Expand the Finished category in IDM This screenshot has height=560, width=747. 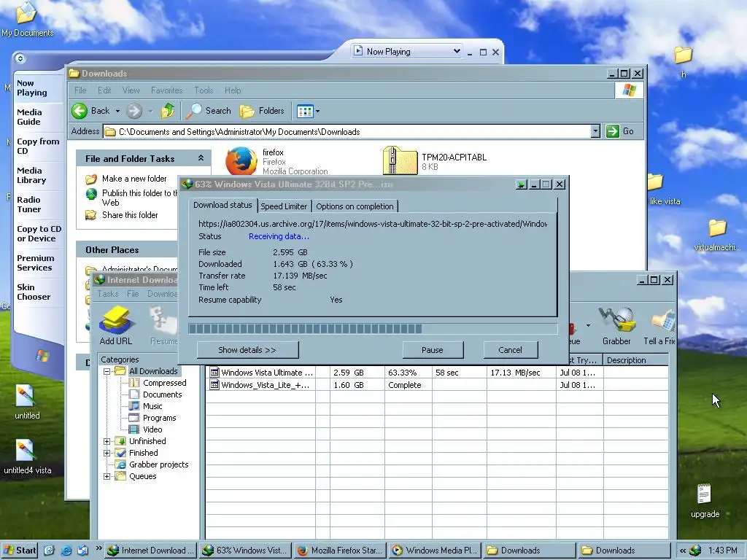[107, 453]
